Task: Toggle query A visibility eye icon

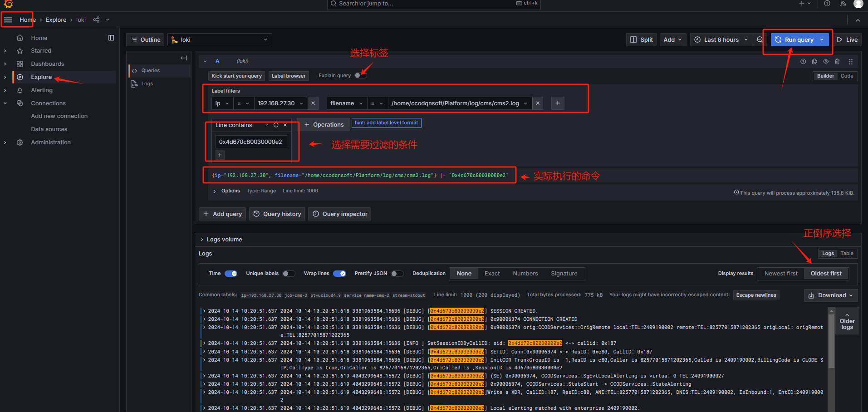Action: click(826, 62)
